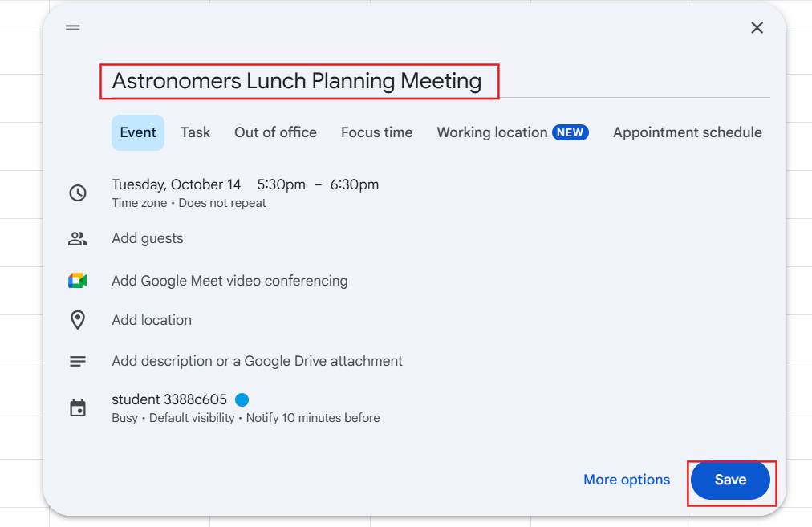Click the Google Meet camera icon
The height and width of the screenshot is (527, 812).
click(x=77, y=281)
